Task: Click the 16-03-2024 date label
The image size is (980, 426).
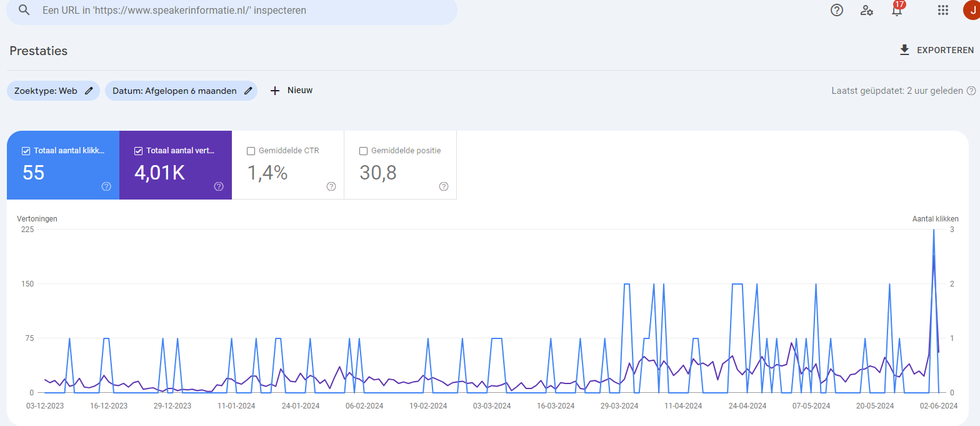Action: [556, 406]
